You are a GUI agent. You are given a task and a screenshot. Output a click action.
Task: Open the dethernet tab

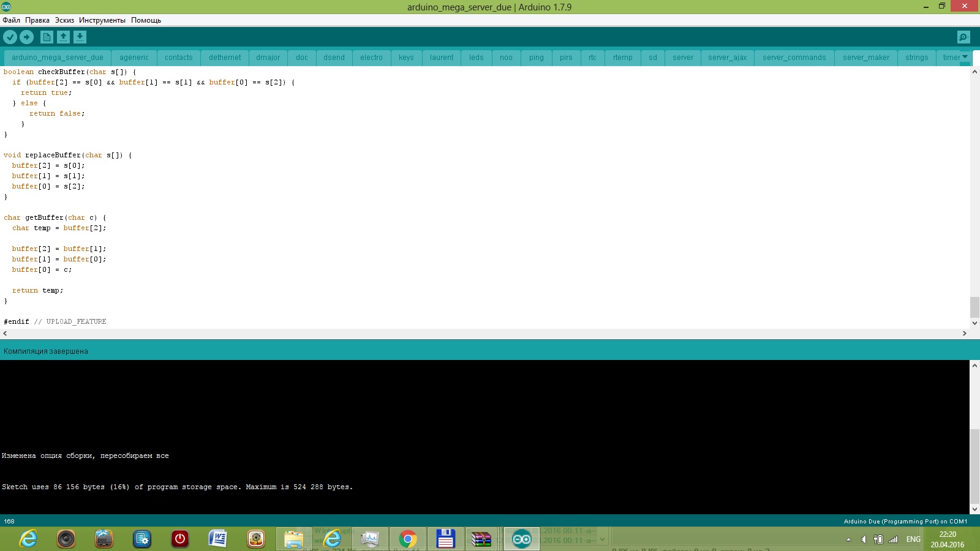pos(225,58)
